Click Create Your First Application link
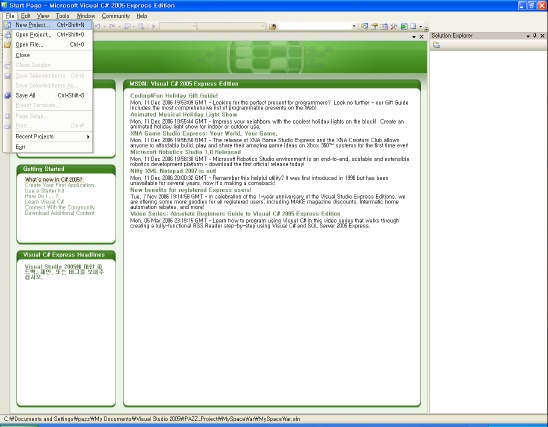Screen dimensions: 548x427 click(59, 185)
